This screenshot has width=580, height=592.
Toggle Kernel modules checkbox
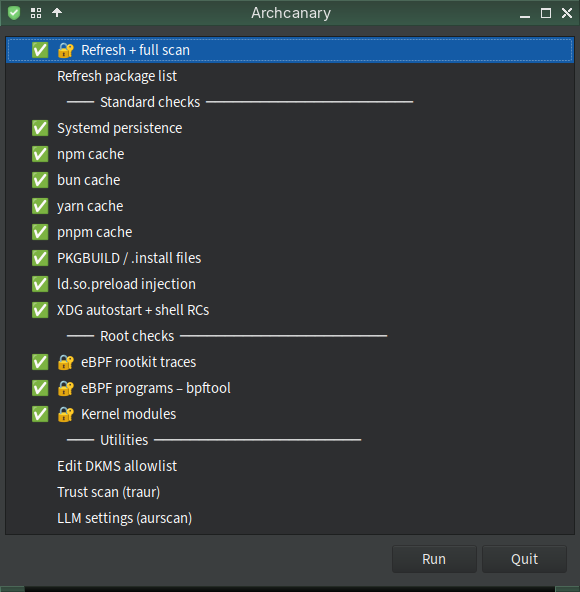click(x=40, y=414)
